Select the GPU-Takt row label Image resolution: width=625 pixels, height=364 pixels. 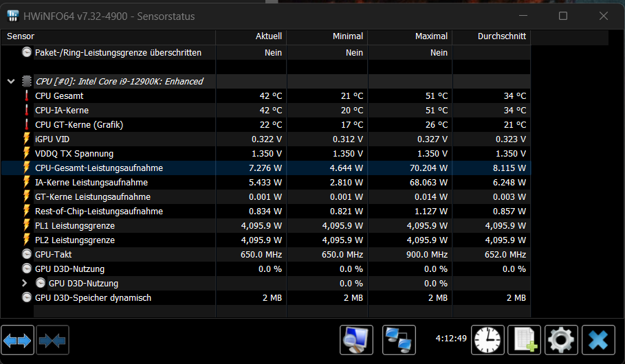[54, 255]
